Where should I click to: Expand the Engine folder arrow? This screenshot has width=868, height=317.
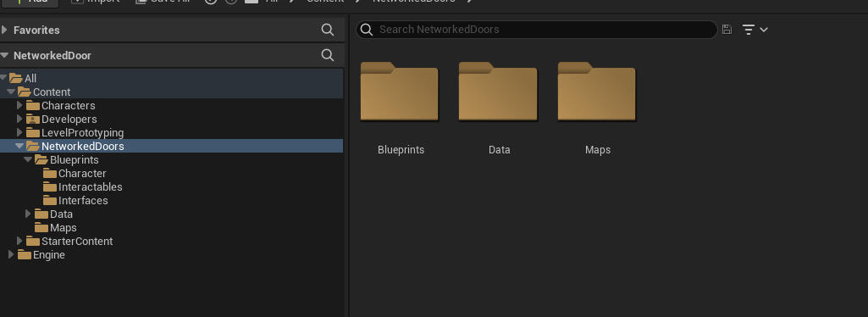(x=11, y=255)
